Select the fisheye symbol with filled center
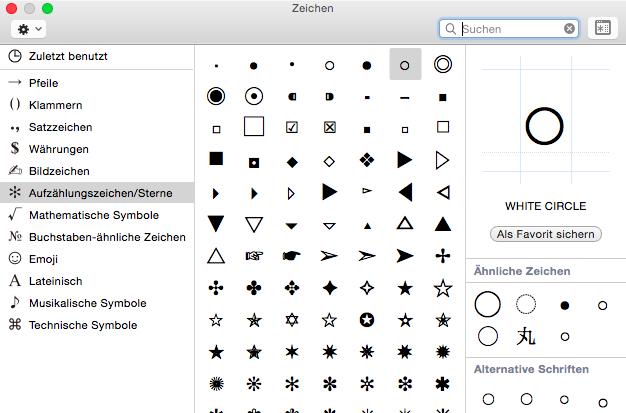The width and height of the screenshot is (626, 413). coord(216,96)
